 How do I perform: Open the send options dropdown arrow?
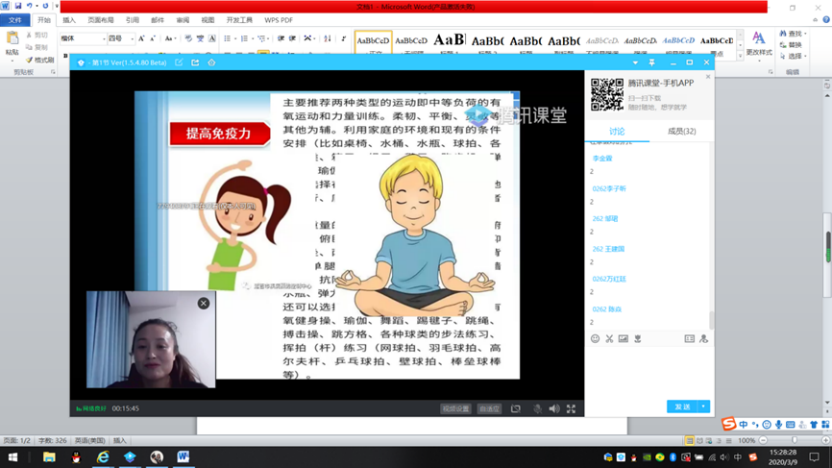click(704, 407)
